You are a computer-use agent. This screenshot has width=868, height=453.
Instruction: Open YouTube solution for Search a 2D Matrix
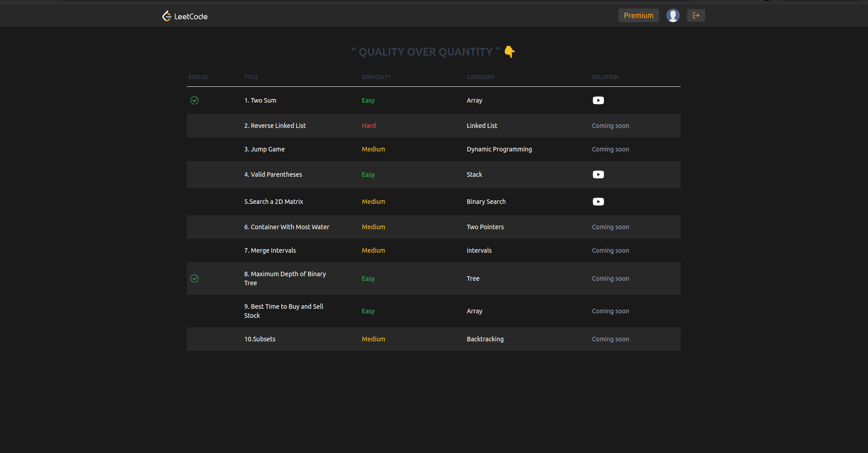pyautogui.click(x=598, y=202)
